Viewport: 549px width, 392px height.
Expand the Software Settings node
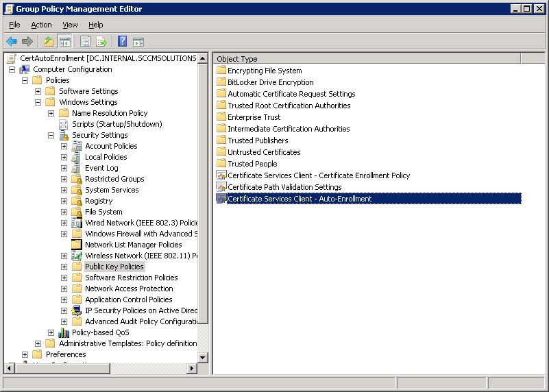(38, 91)
